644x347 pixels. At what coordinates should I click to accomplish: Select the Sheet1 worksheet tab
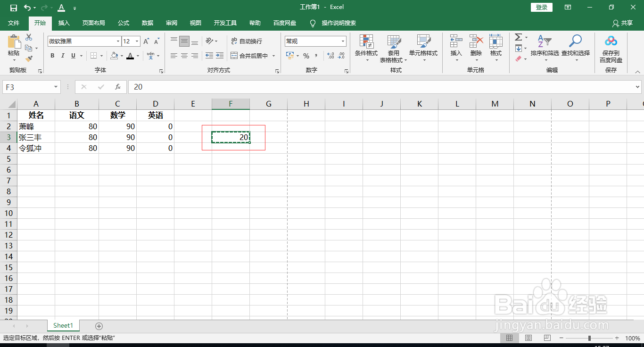[x=63, y=326]
